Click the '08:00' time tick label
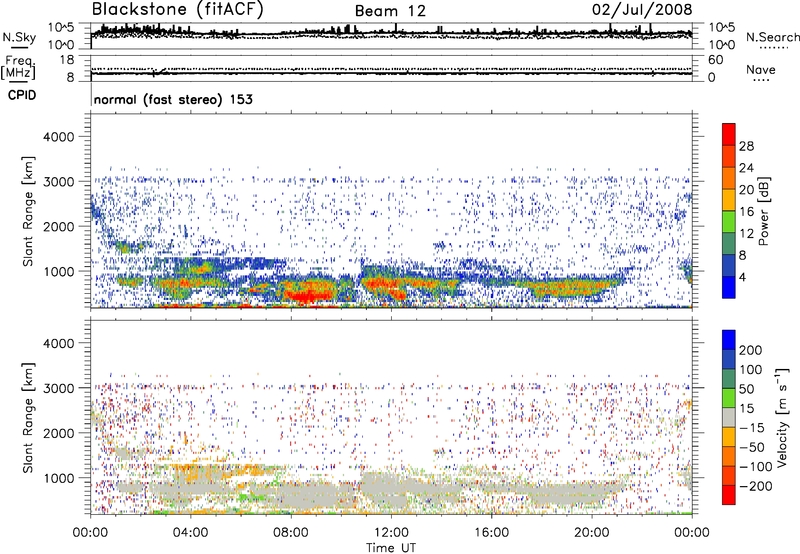The width and height of the screenshot is (800, 554). point(290,533)
